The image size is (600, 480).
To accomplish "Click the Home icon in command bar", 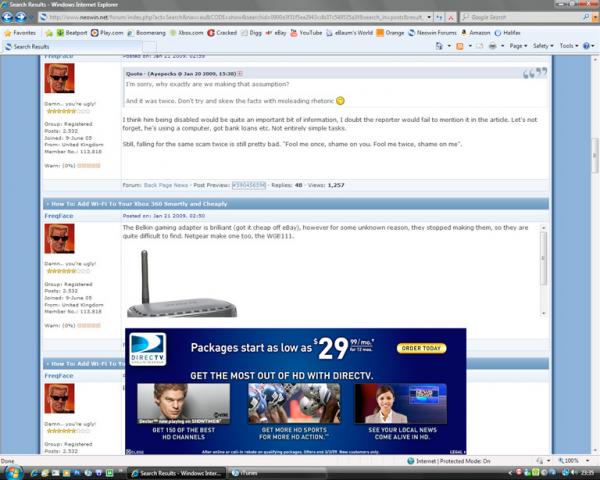I will (439, 46).
